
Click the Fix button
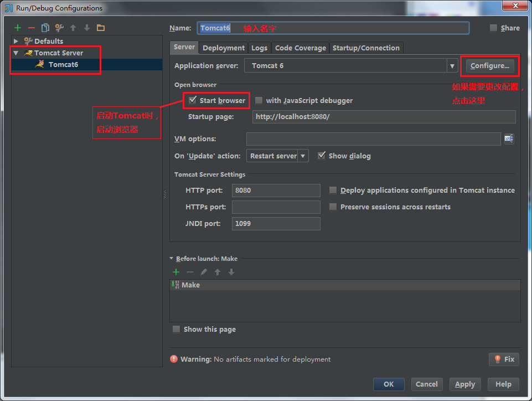(x=504, y=359)
